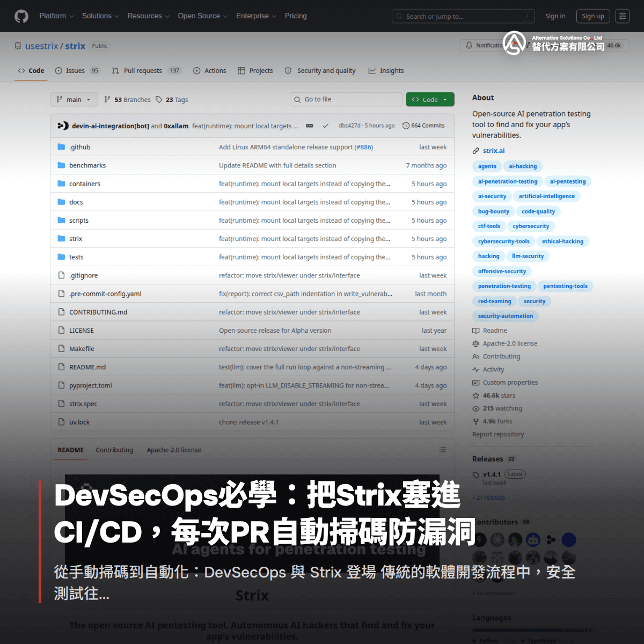Open commit hash dbc427d

click(349, 126)
